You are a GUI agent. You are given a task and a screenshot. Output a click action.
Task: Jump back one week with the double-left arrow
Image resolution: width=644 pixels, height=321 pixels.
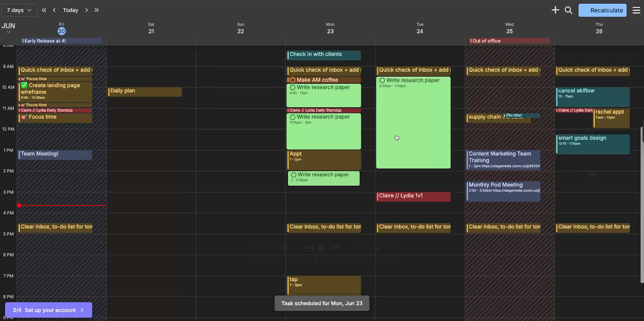pyautogui.click(x=44, y=10)
